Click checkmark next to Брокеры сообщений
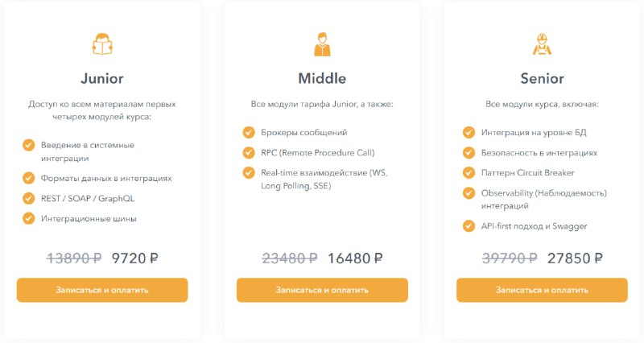Image resolution: width=644 pixels, height=343 pixels. pyautogui.click(x=249, y=132)
